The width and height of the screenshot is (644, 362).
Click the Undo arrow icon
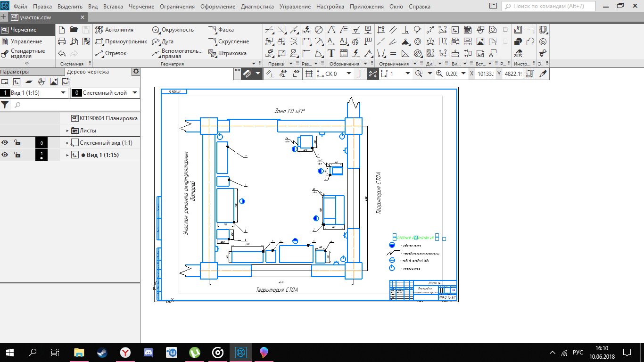click(x=62, y=53)
